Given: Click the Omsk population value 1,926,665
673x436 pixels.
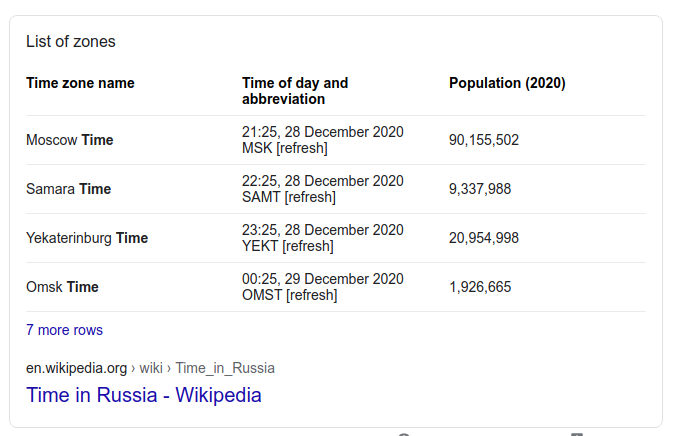Looking at the screenshot, I should point(480,287).
